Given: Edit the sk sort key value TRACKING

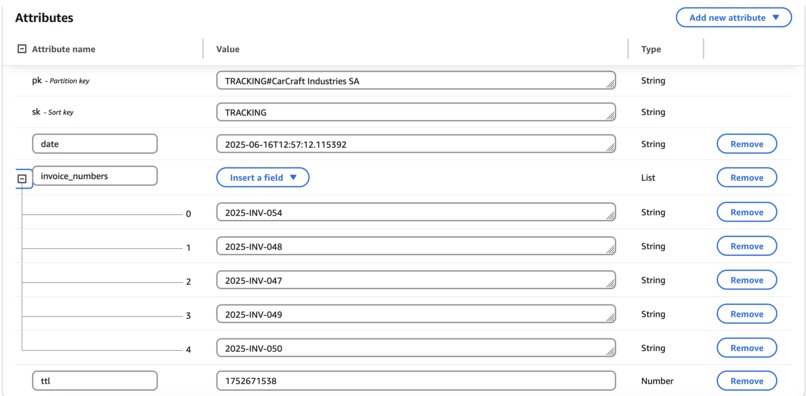Looking at the screenshot, I should pyautogui.click(x=416, y=112).
